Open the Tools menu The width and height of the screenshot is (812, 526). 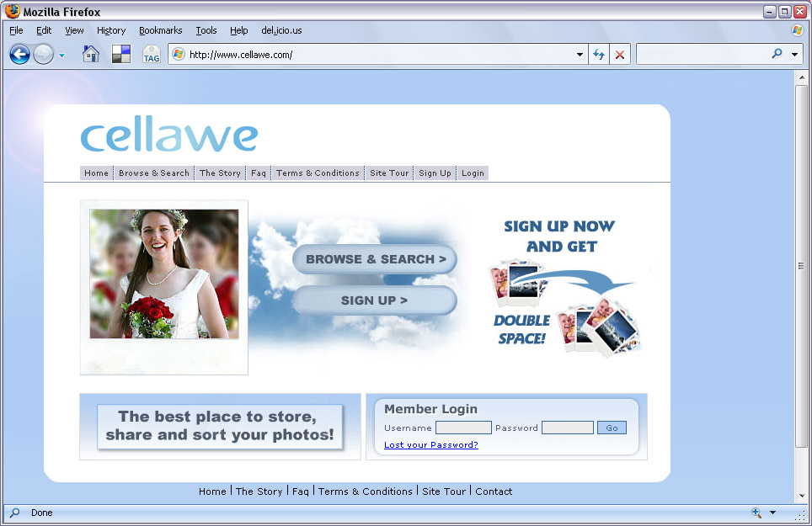[206, 30]
